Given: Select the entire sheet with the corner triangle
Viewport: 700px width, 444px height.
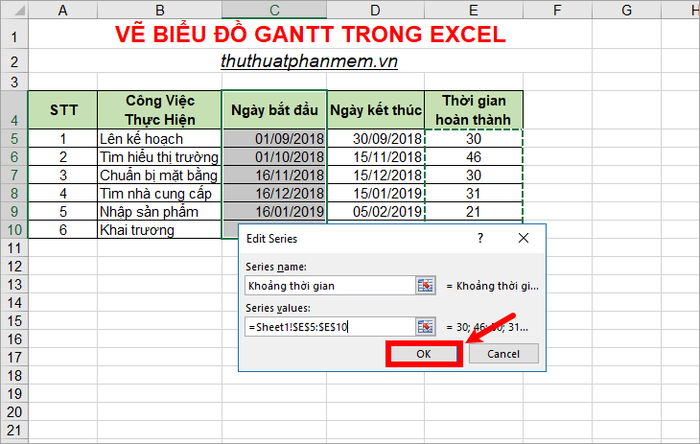Looking at the screenshot, I should 15,9.
